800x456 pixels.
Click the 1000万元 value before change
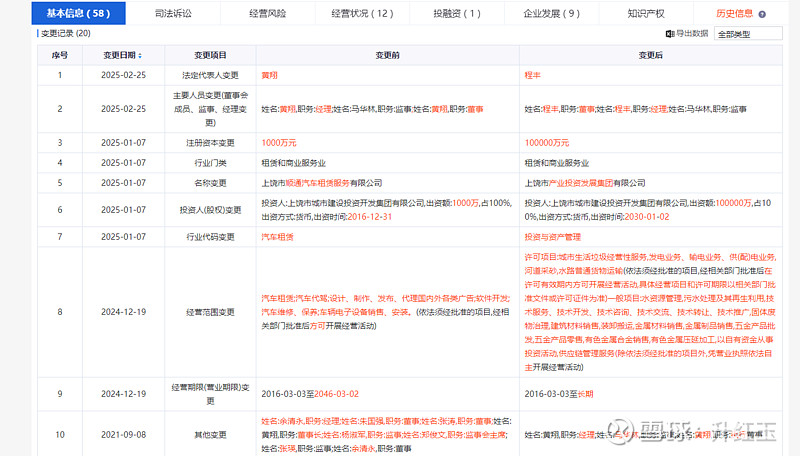(279, 143)
